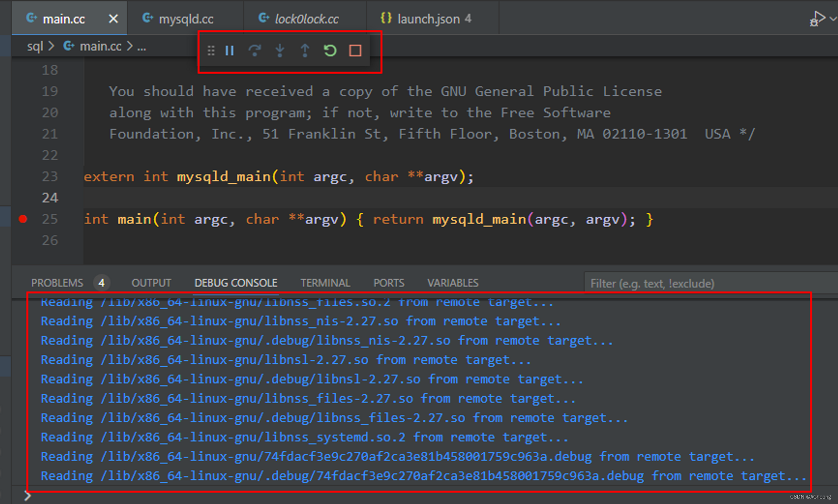The image size is (838, 504).
Task: Close the main.cc tab
Action: pos(113,19)
